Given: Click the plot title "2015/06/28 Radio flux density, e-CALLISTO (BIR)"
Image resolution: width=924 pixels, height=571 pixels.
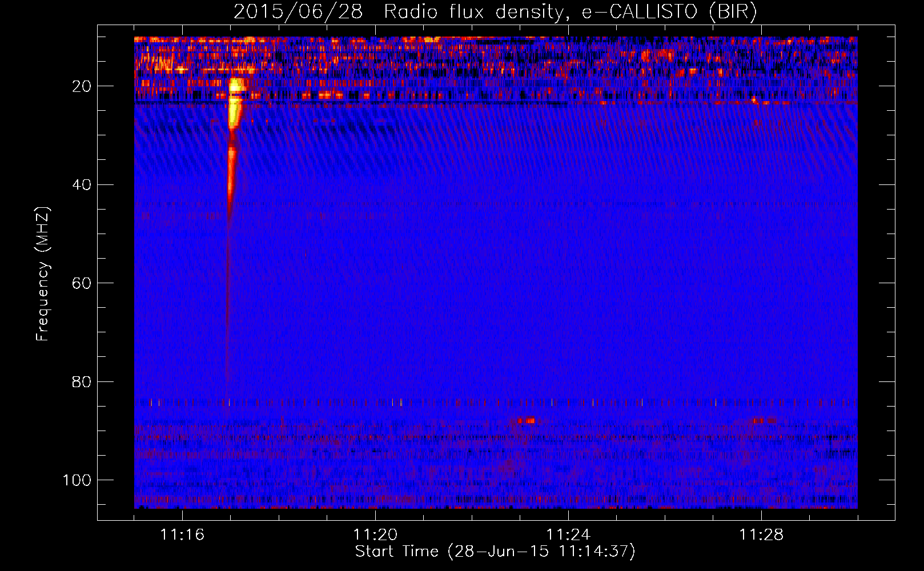Looking at the screenshot, I should click(495, 12).
